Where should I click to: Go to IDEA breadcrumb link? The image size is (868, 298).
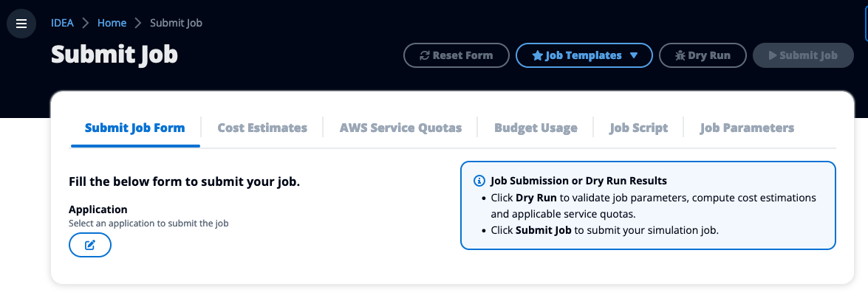coord(62,23)
